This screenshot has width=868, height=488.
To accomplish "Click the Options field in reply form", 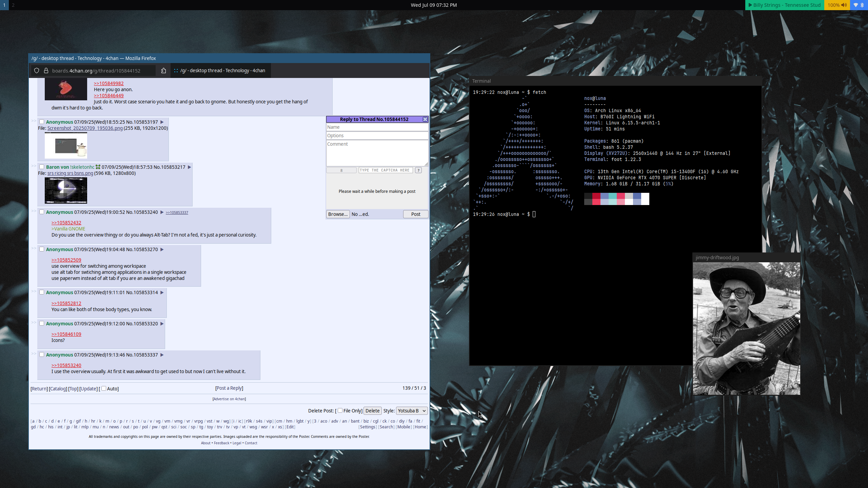I will point(377,136).
